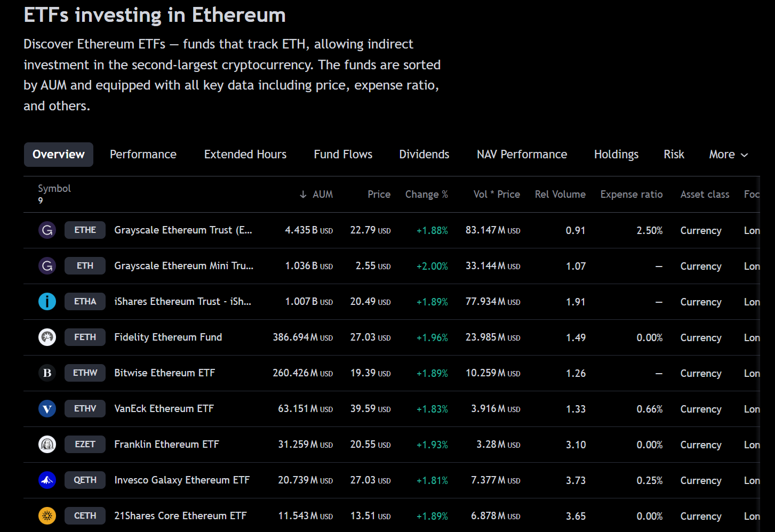Switch to the NAV Performance tab

522,155
